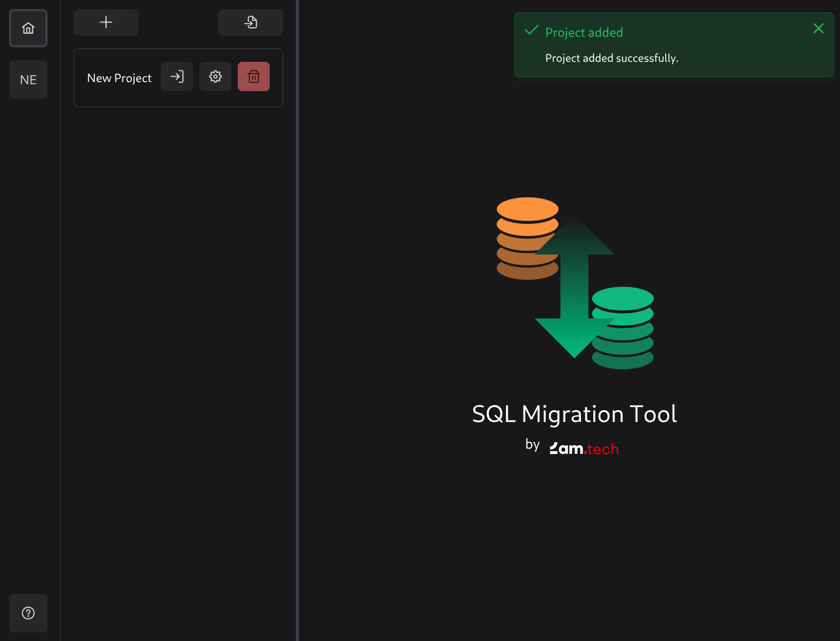
Task: Click the SQL Migration Tool heading
Action: coord(574,414)
